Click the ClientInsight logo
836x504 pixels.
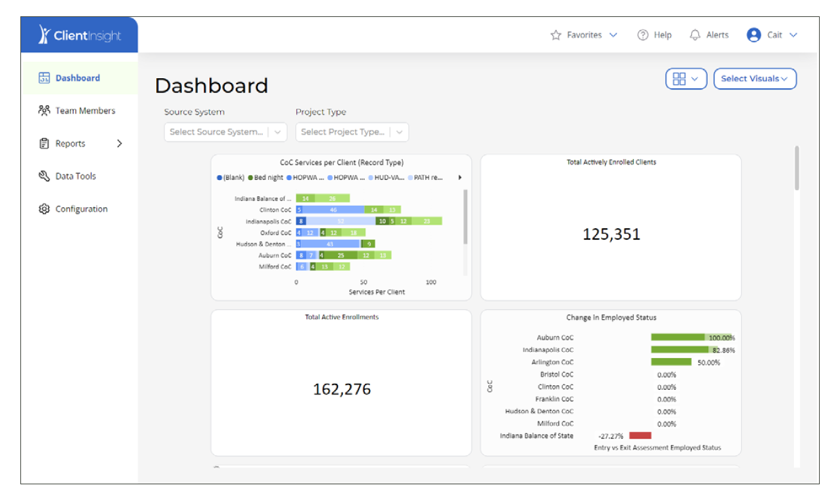78,34
